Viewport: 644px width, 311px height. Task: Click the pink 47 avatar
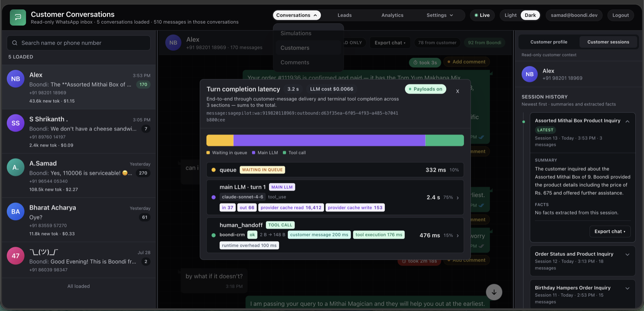tap(16, 256)
